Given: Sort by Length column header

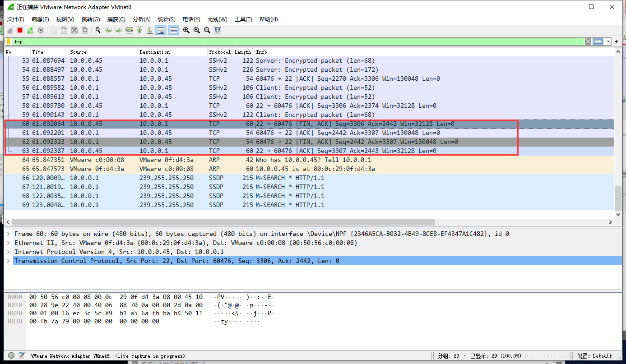Looking at the screenshot, I should click(243, 52).
